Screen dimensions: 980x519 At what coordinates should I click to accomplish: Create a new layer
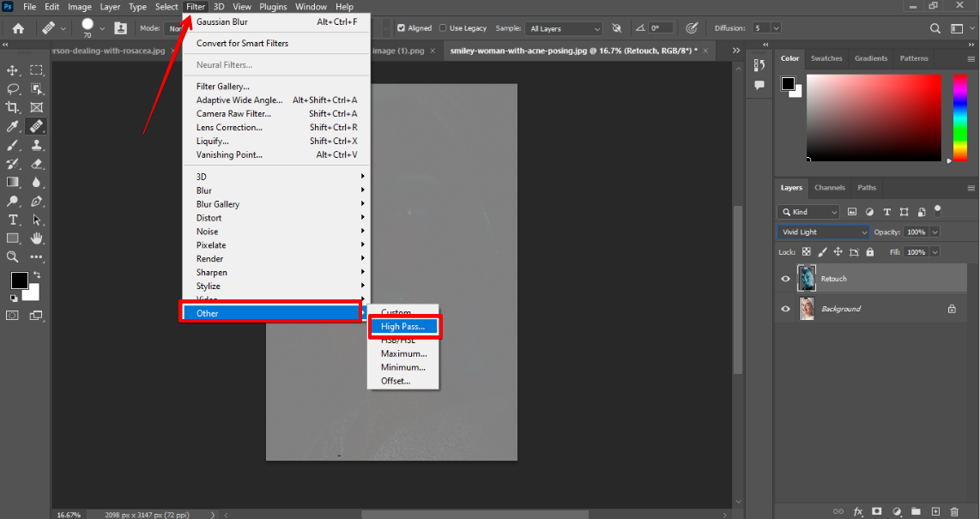[x=935, y=511]
